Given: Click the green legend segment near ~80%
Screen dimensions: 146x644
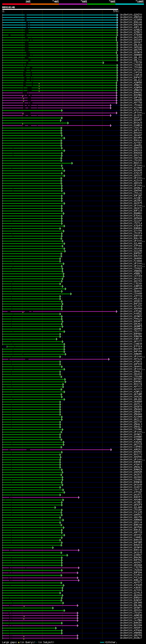Looking at the screenshot, I should click(101, 4).
